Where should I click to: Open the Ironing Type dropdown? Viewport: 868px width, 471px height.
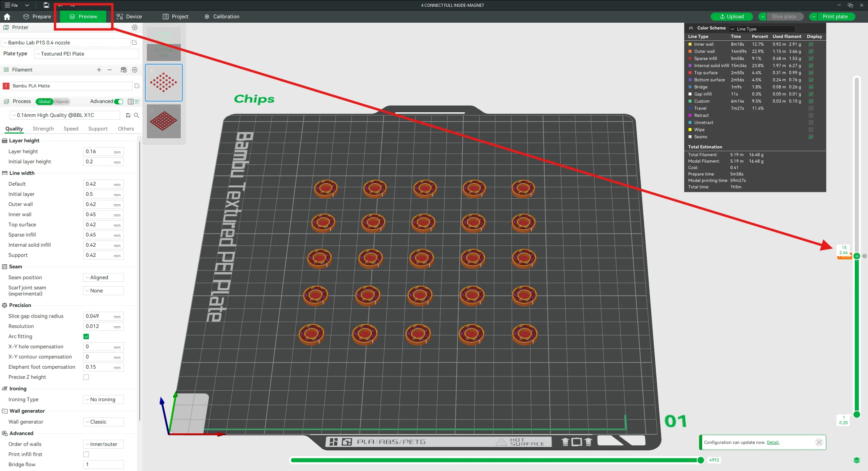point(103,400)
